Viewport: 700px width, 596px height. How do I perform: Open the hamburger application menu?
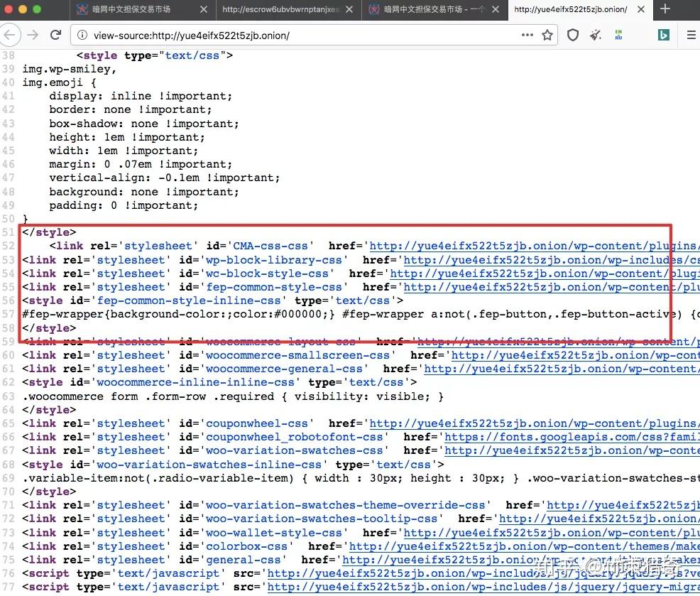[691, 35]
